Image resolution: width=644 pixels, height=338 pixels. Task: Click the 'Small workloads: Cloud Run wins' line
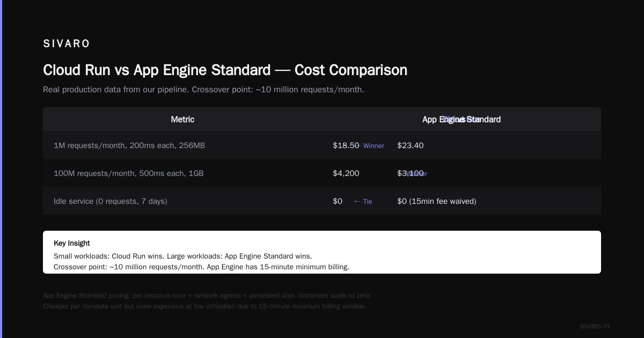(183, 256)
